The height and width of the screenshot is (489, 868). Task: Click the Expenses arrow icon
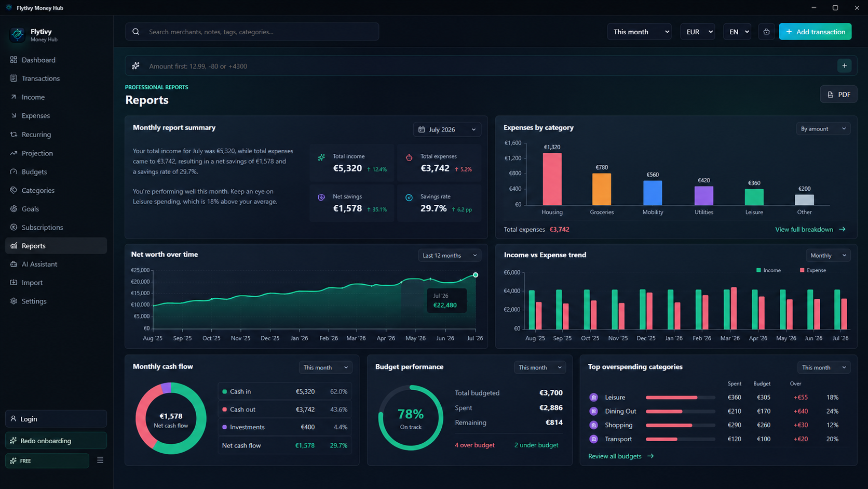click(x=13, y=115)
